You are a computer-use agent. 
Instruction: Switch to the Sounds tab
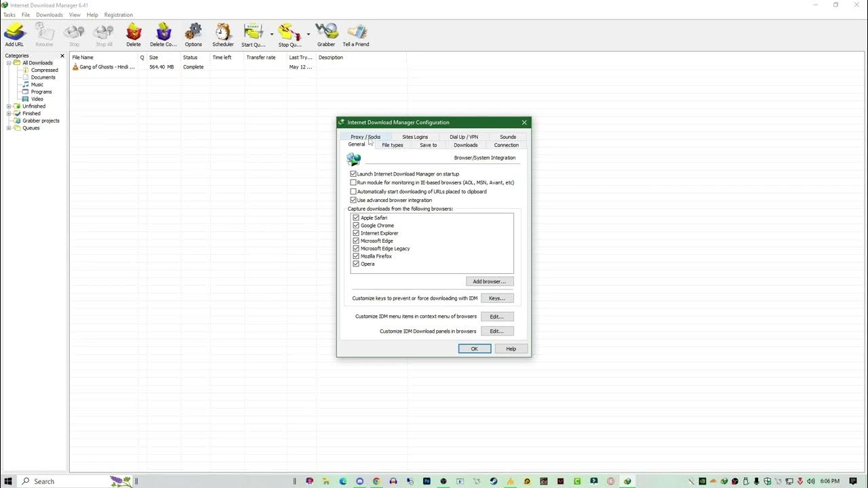[508, 137]
